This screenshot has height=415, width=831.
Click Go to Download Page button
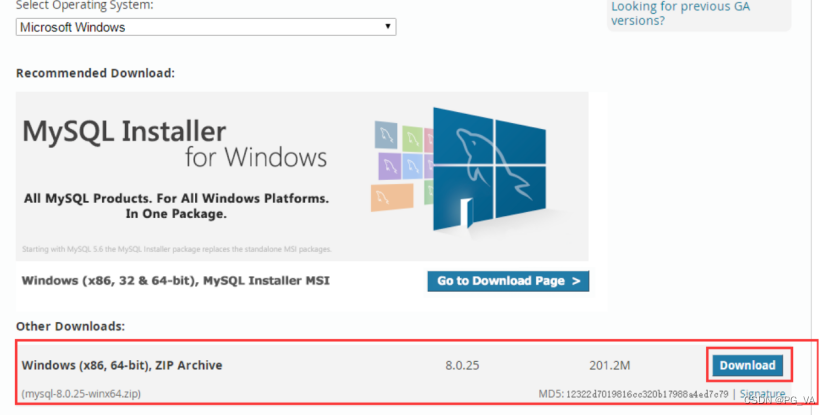tap(508, 281)
